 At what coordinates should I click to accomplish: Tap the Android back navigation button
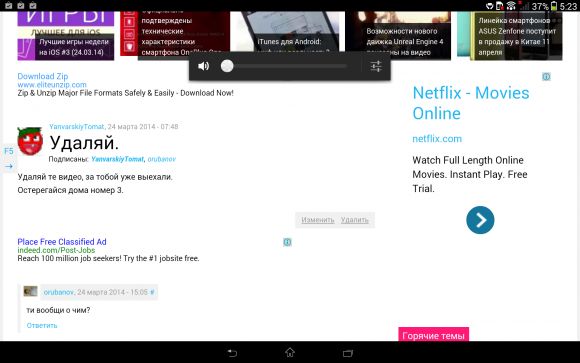232,353
